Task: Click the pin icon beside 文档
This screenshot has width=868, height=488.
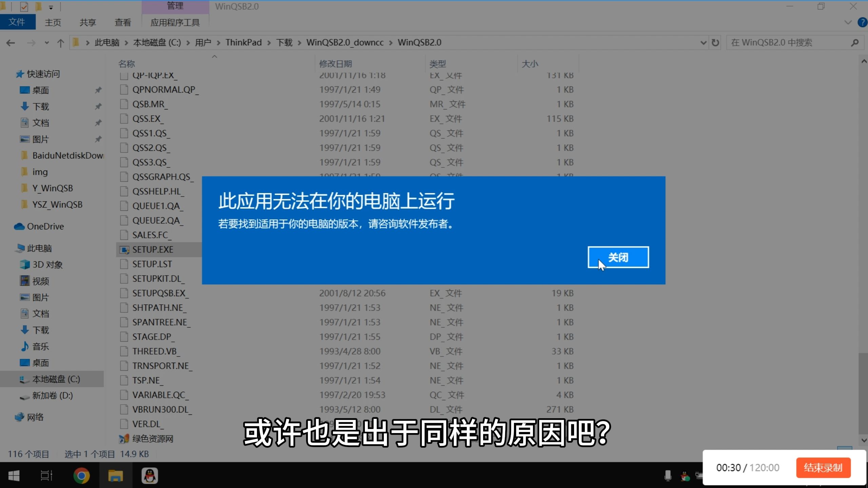Action: point(98,123)
